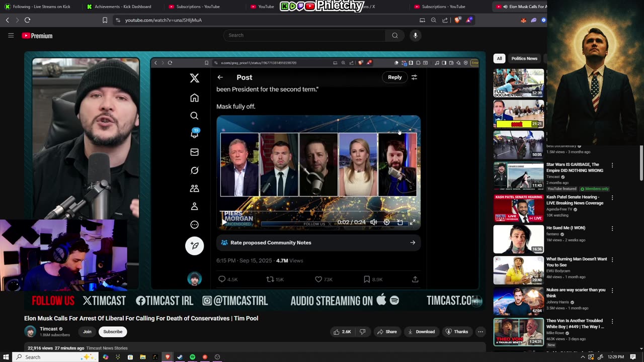
Task: Open the Brave Shields lion icon
Action: pyautogui.click(x=457, y=20)
